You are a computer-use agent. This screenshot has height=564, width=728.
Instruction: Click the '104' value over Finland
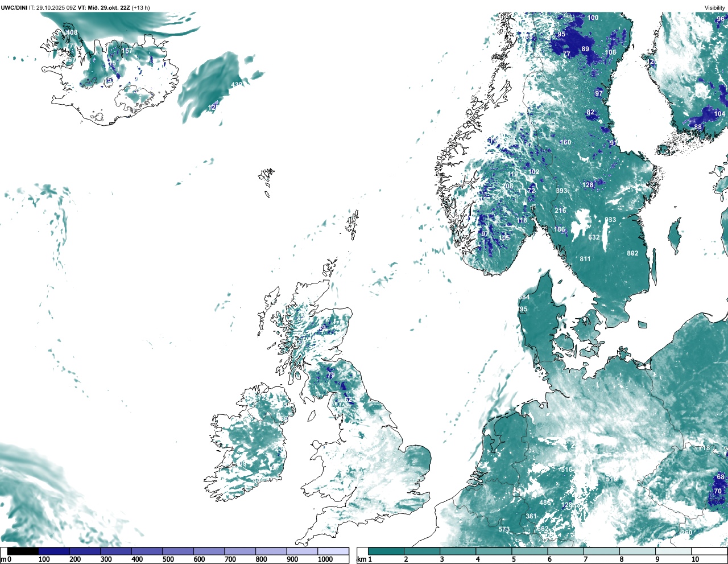(x=719, y=114)
